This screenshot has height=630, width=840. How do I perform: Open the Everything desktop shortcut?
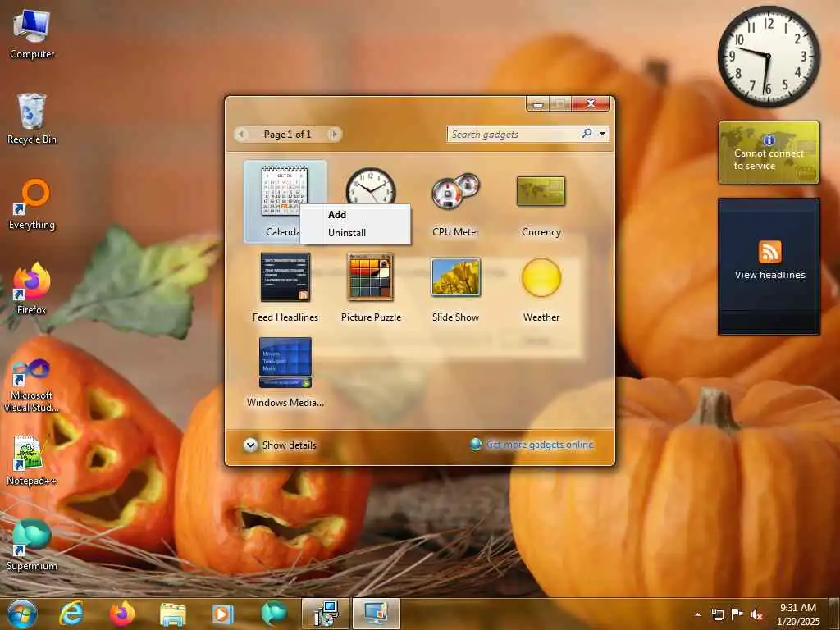point(32,204)
